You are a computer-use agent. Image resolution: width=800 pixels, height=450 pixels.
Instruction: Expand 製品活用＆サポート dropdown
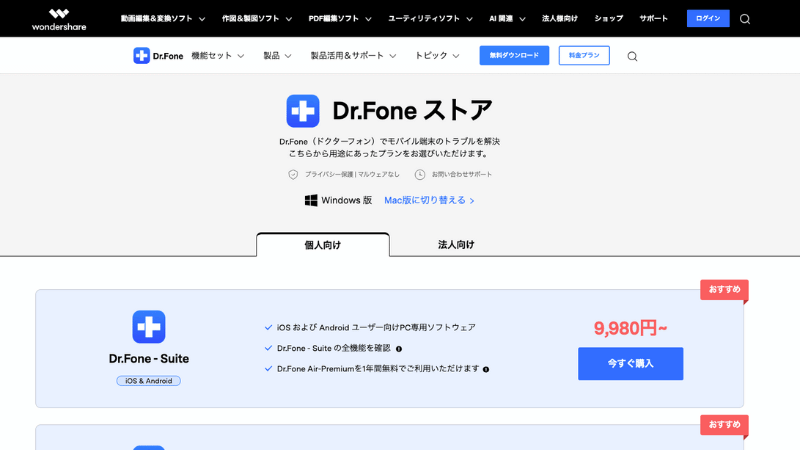pyautogui.click(x=353, y=56)
